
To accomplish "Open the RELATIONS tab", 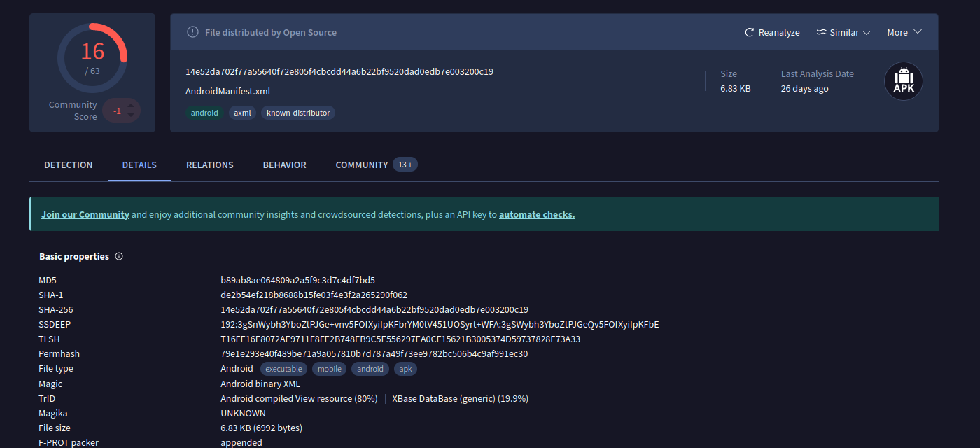I will [210, 165].
